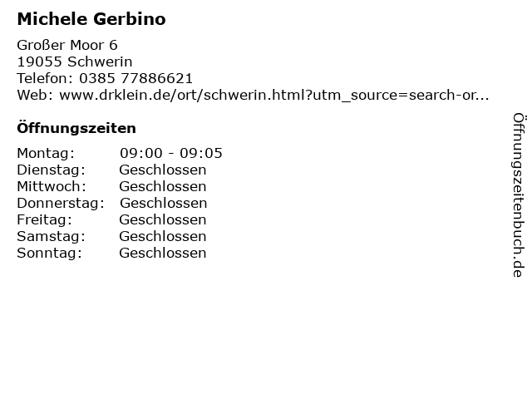
Task: Click Geschlossen next to Dienstag
Action: [163, 170]
